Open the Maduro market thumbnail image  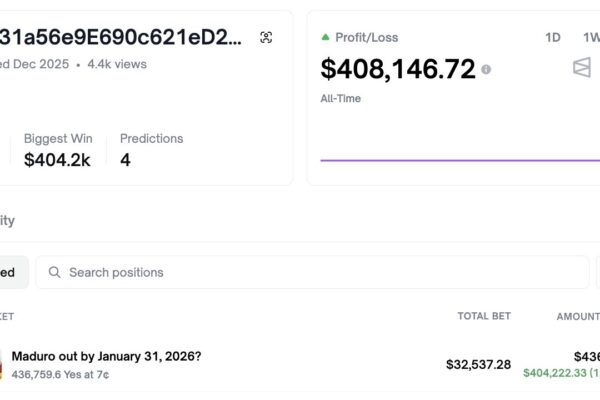click(3, 364)
